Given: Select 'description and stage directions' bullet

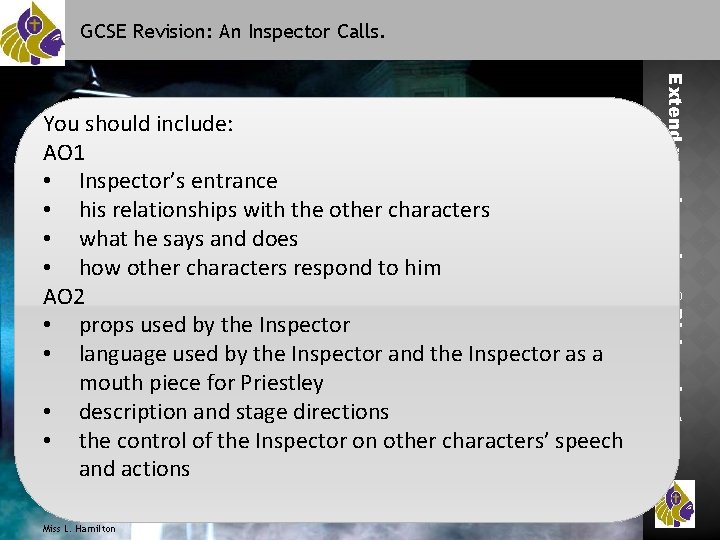Looking at the screenshot, I should point(234,411).
